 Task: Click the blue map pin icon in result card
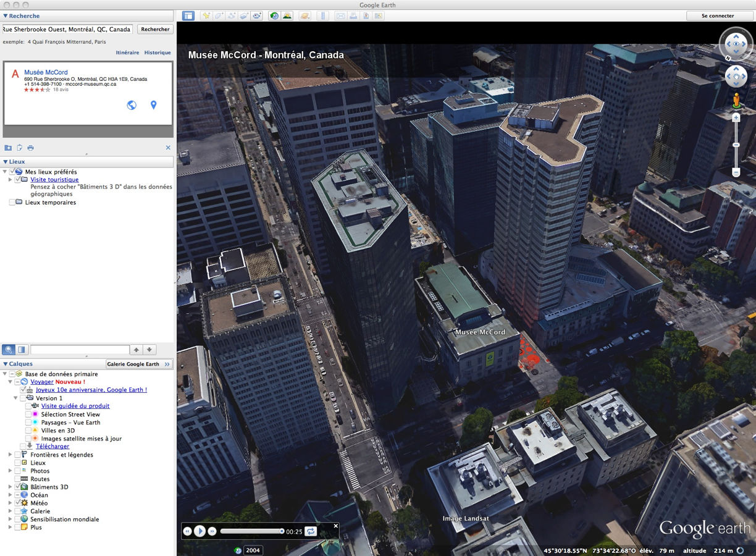coord(154,105)
